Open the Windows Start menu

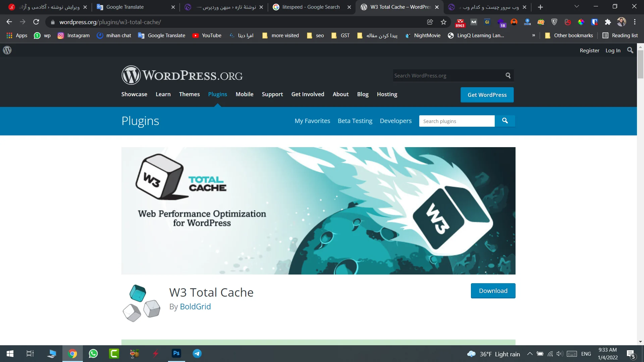point(10,354)
